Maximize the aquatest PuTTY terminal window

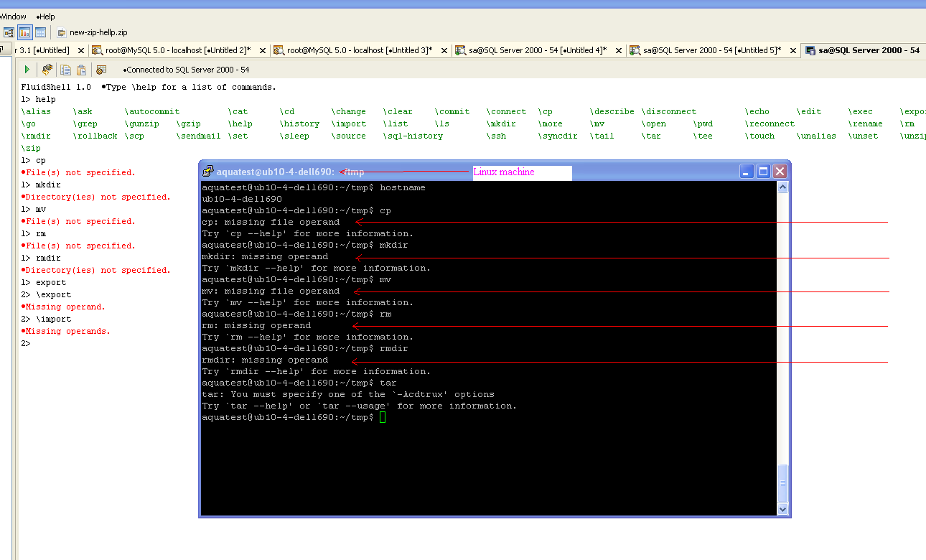[764, 172]
